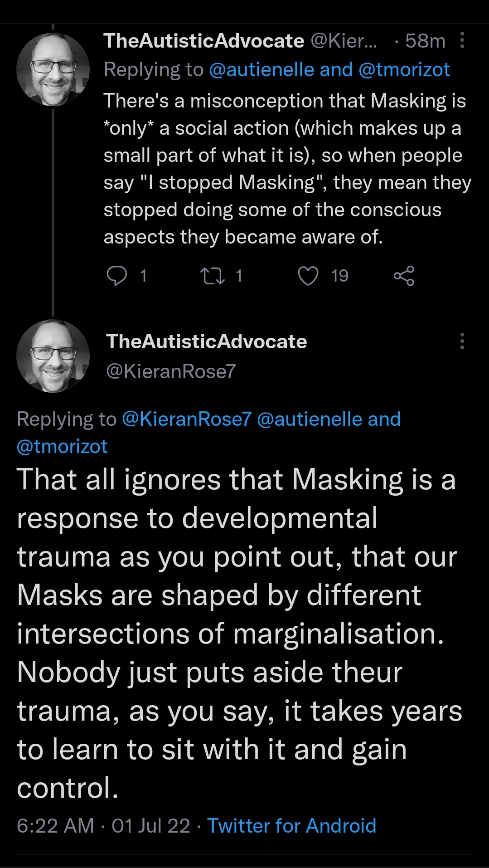
Task: Click the like count showing 19
Action: pyautogui.click(x=340, y=276)
